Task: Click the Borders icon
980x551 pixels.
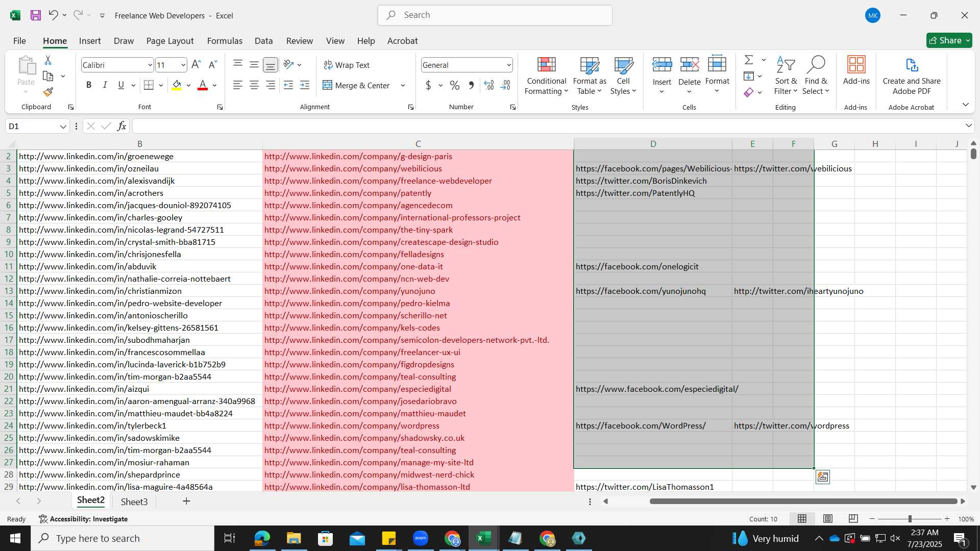Action: [x=149, y=85]
